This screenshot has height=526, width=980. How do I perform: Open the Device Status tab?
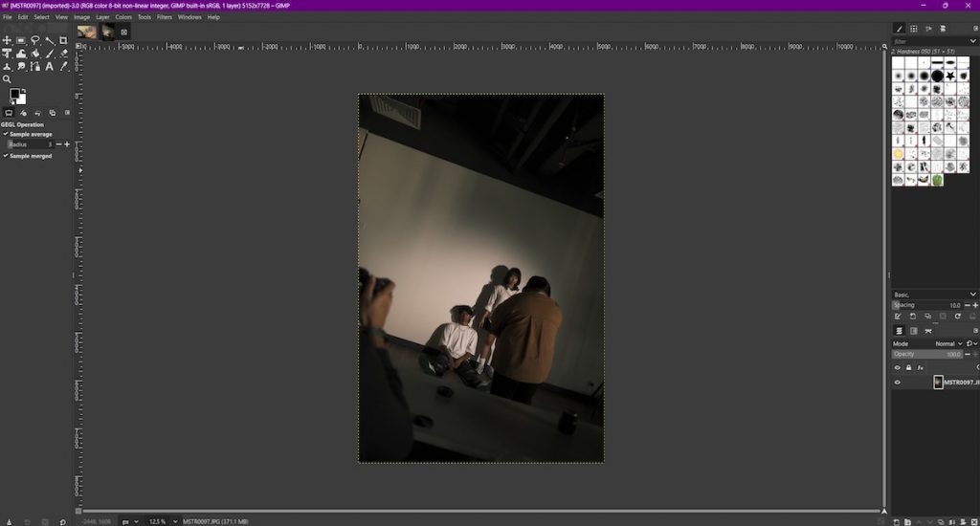[x=23, y=113]
